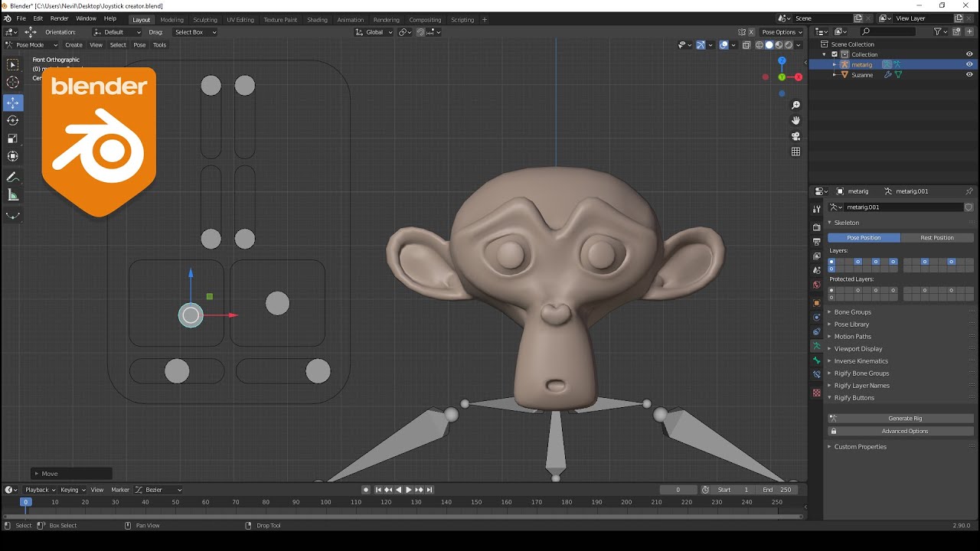Select the Pose Position button
Viewport: 980px width, 551px height.
[x=864, y=238]
